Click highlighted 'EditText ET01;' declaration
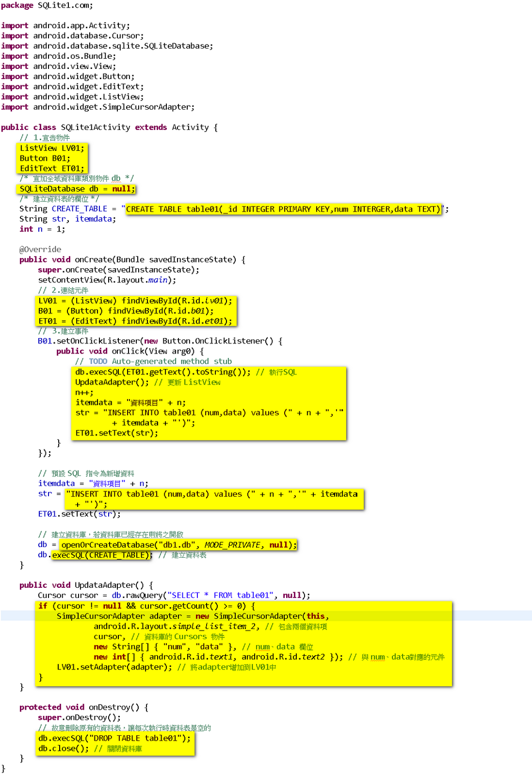The height and width of the screenshot is (776, 532). [x=52, y=169]
